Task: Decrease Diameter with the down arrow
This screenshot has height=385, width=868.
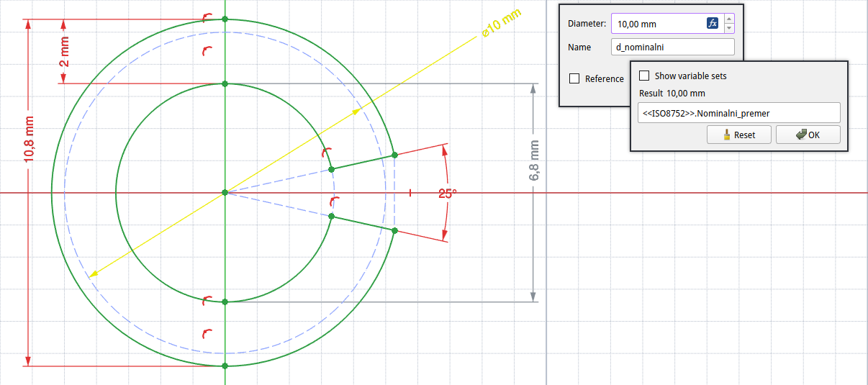Action: (729, 28)
